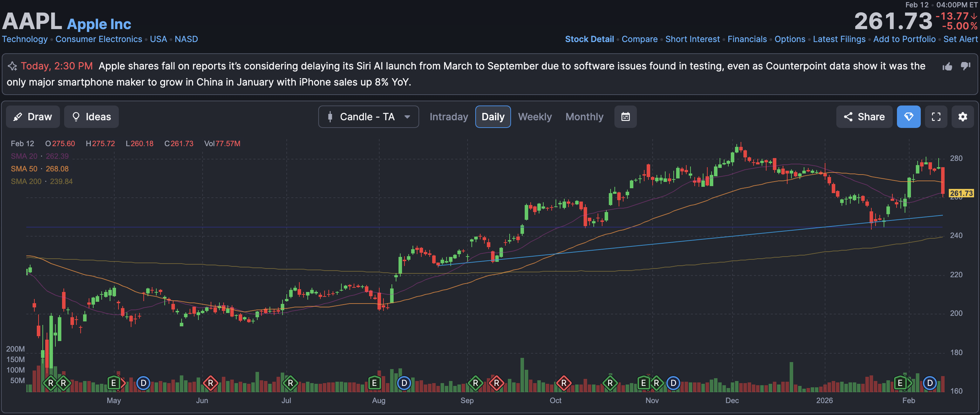
Task: Open the calendar date range picker
Action: coord(625,117)
